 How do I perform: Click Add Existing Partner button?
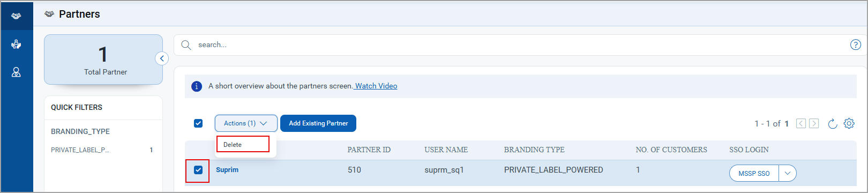318,123
